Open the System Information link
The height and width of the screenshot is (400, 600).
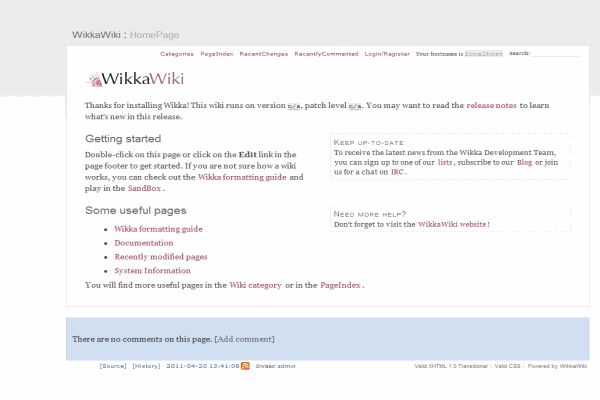click(152, 271)
